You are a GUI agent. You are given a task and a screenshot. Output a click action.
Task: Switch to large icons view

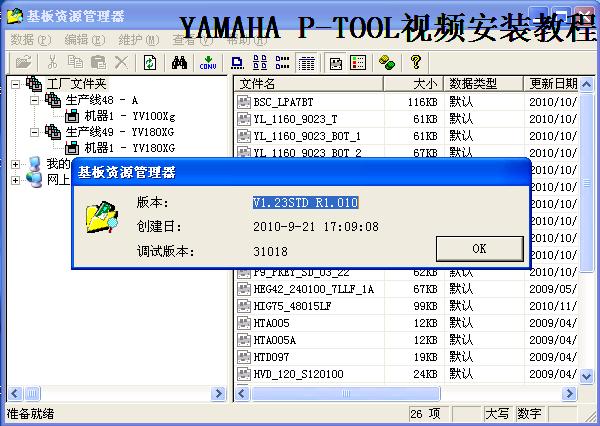[x=237, y=63]
